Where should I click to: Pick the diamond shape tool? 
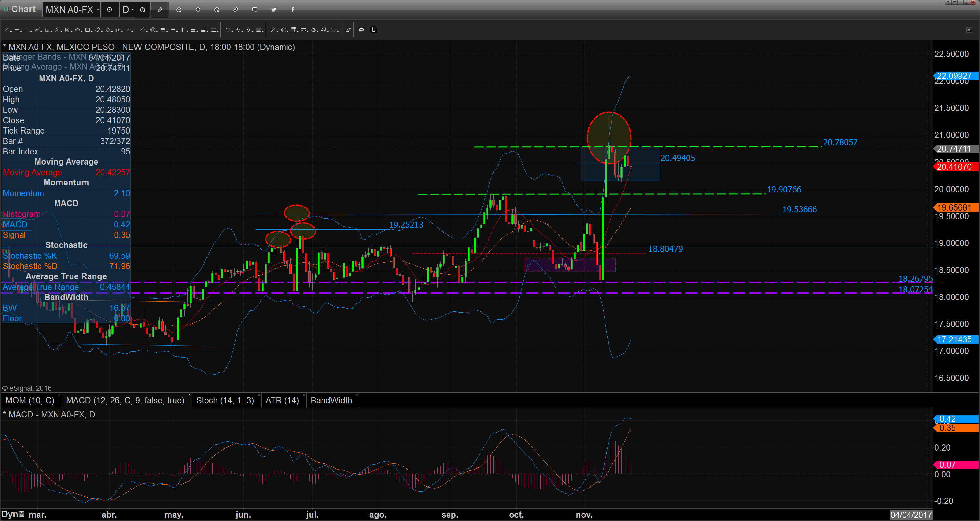point(97,30)
